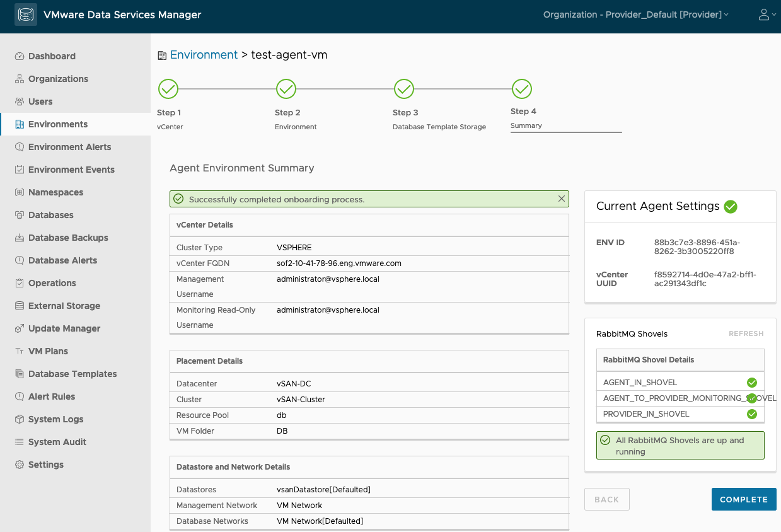Expand the Organization Provider_Default dropdown
This screenshot has height=532, width=781.
pos(635,14)
